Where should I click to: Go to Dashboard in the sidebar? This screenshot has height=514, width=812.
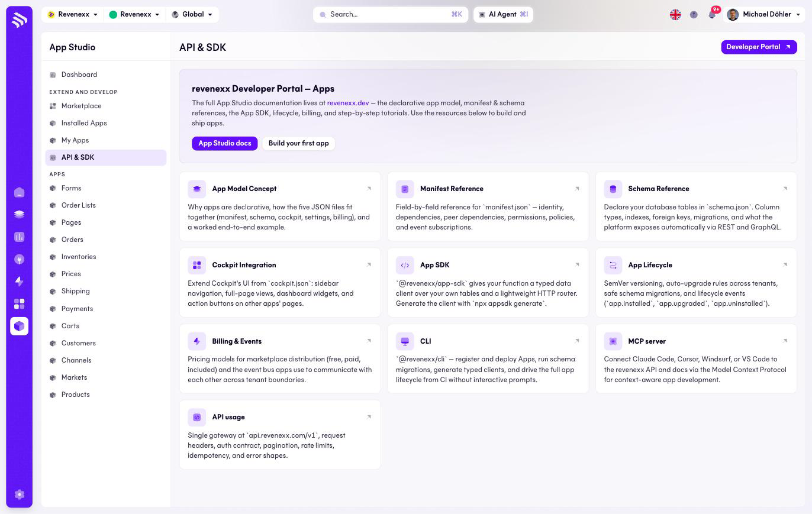[105, 75]
